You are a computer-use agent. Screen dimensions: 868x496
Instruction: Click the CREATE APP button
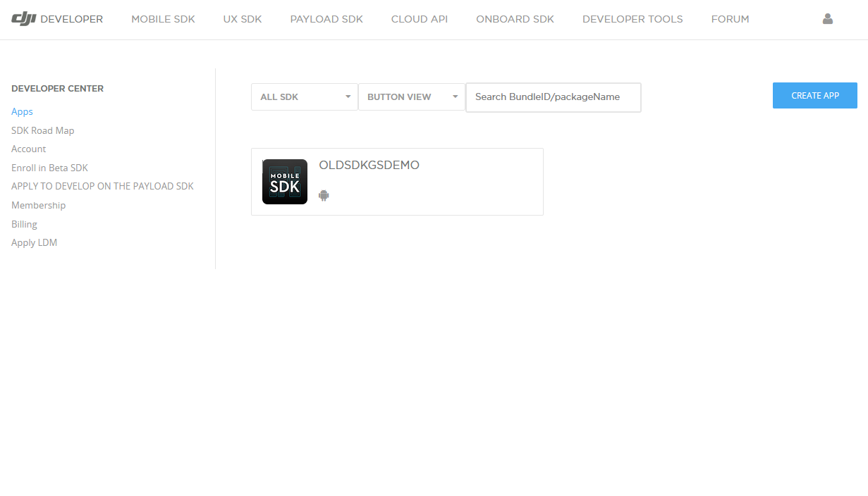[x=815, y=96]
